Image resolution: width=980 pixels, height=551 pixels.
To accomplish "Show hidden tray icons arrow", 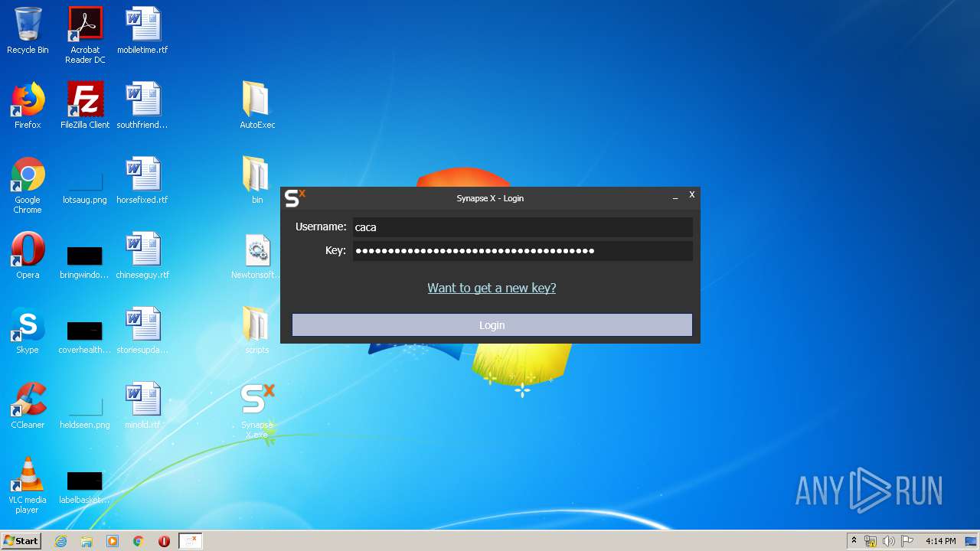I will pos(854,541).
